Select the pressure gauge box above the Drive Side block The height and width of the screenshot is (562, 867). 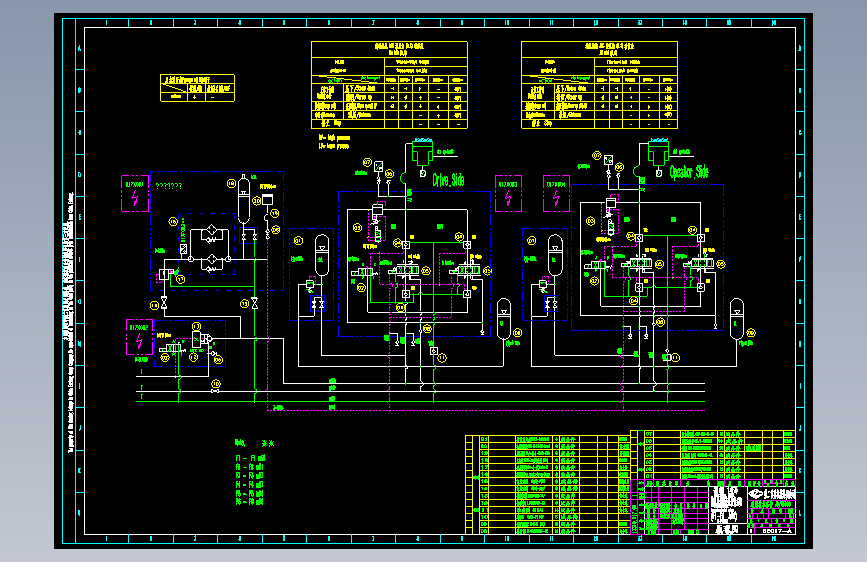pyautogui.click(x=379, y=166)
